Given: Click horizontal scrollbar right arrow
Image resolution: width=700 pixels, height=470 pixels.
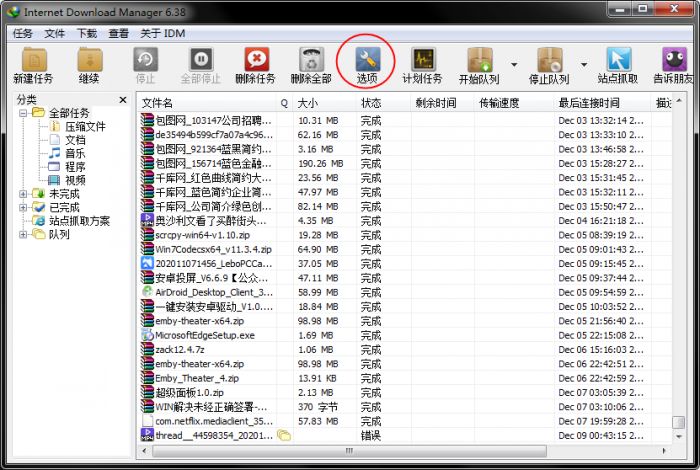Looking at the screenshot, I should (664, 451).
